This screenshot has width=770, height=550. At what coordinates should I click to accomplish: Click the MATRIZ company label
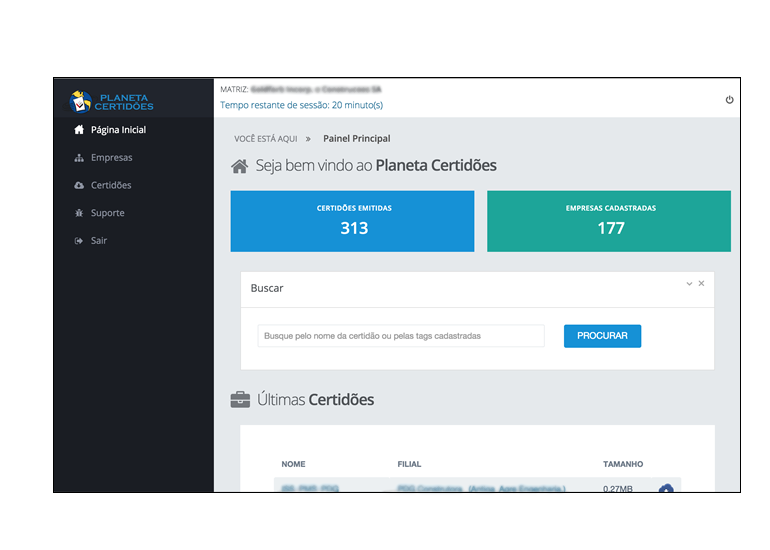pos(234,89)
